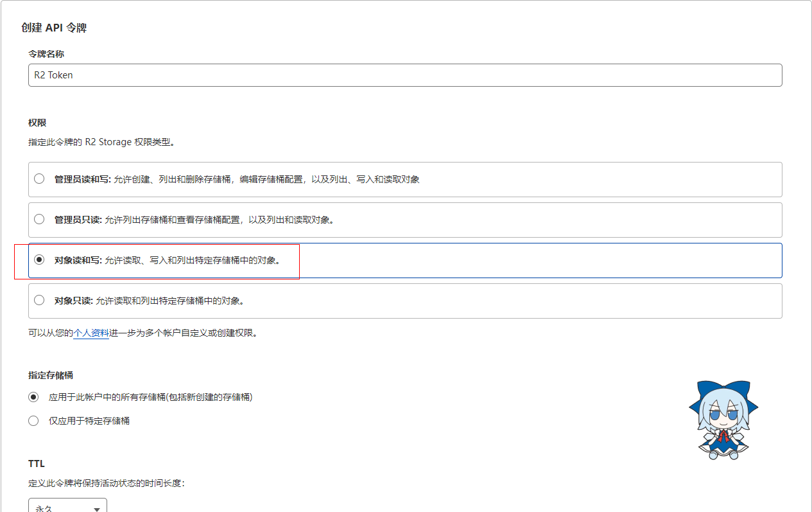
Task: Choose 仅应用于特定存储桶 radio button
Action: (x=33, y=421)
